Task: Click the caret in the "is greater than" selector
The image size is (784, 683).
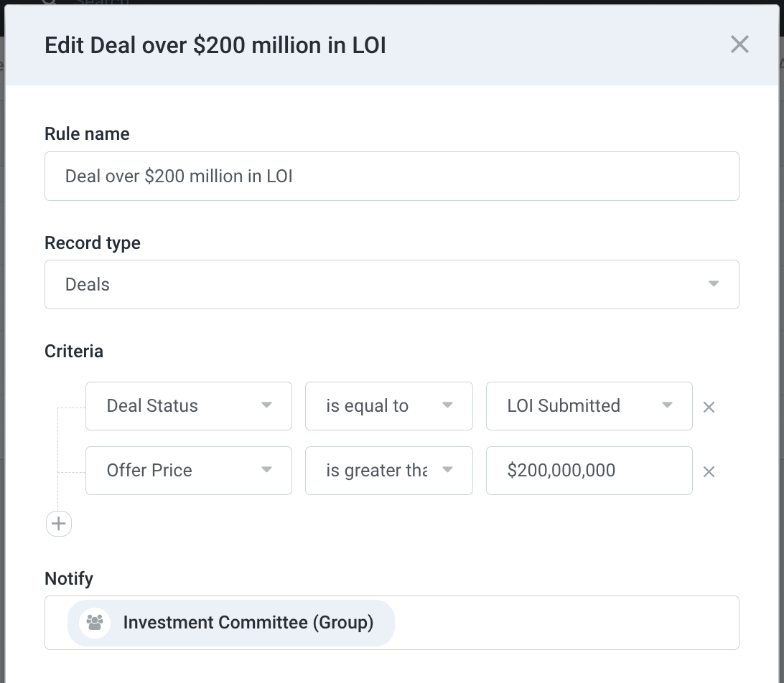Action: pos(447,470)
